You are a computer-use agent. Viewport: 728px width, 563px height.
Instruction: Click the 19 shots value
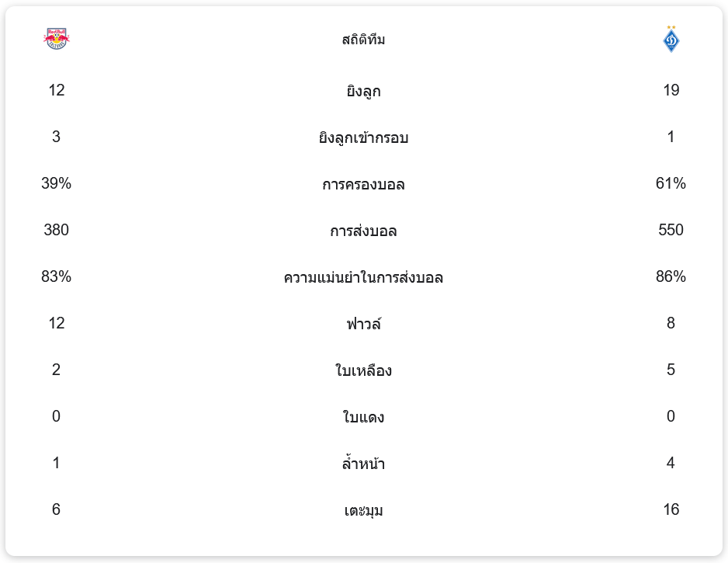point(671,90)
